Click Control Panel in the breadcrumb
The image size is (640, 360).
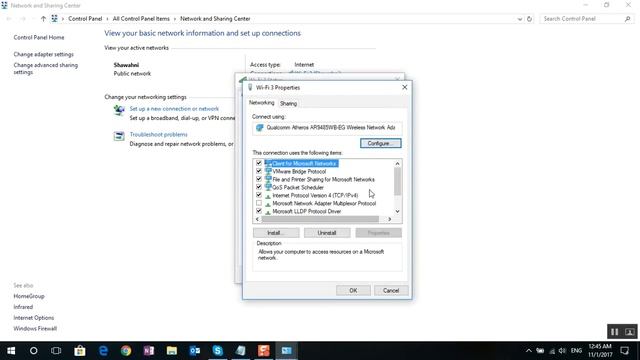[x=85, y=19]
